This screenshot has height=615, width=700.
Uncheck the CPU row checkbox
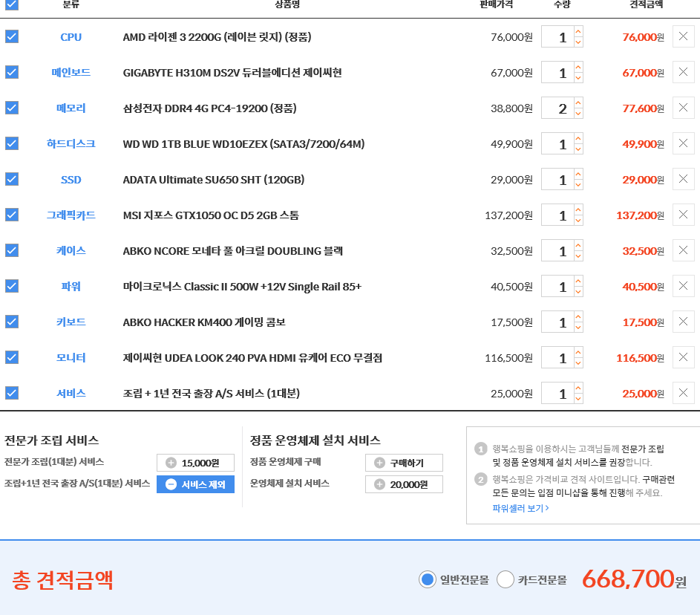[12, 36]
